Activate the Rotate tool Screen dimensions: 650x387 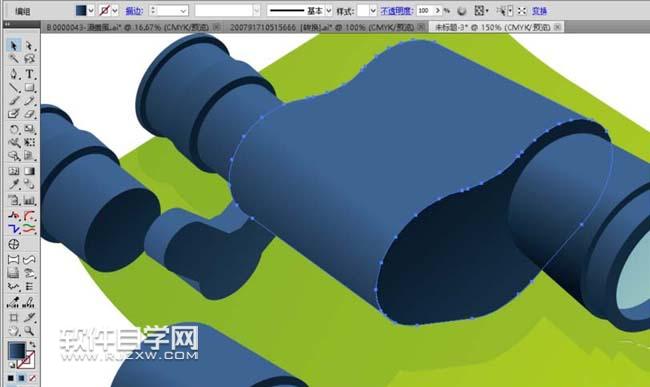point(14,129)
